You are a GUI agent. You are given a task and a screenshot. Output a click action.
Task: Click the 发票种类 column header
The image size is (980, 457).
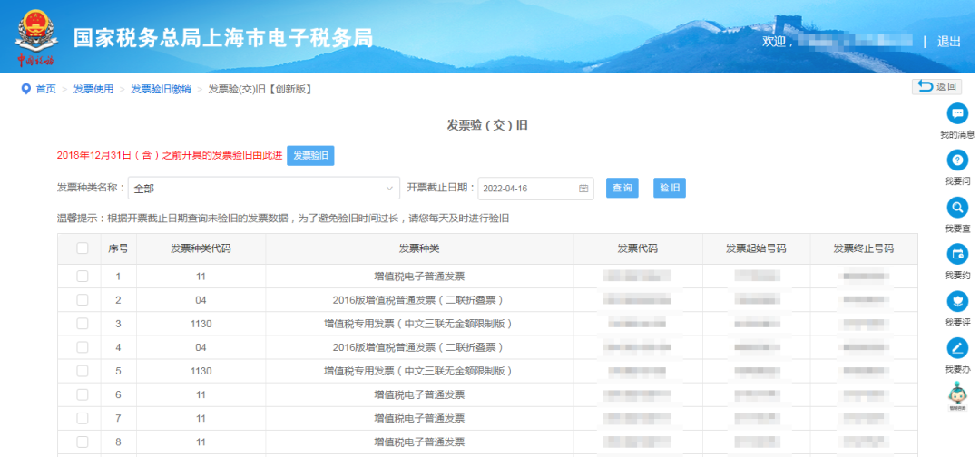pos(419,248)
